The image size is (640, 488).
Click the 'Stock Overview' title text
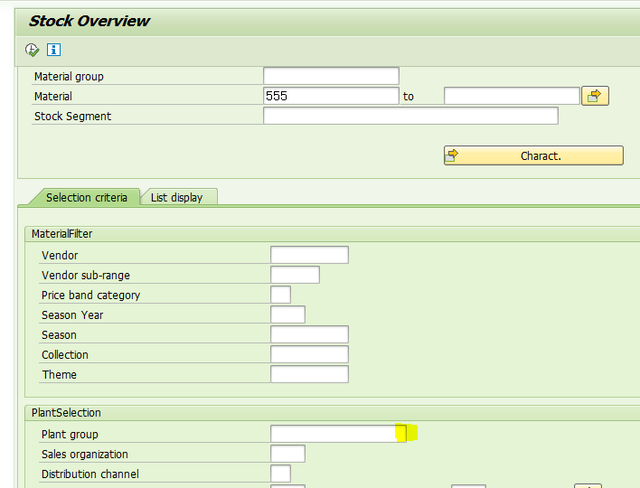click(89, 21)
